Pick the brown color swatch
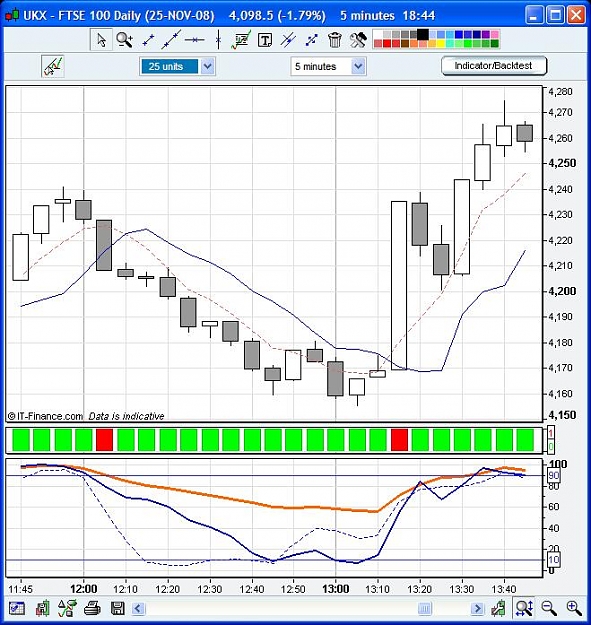This screenshot has height=625, width=591. [405, 43]
